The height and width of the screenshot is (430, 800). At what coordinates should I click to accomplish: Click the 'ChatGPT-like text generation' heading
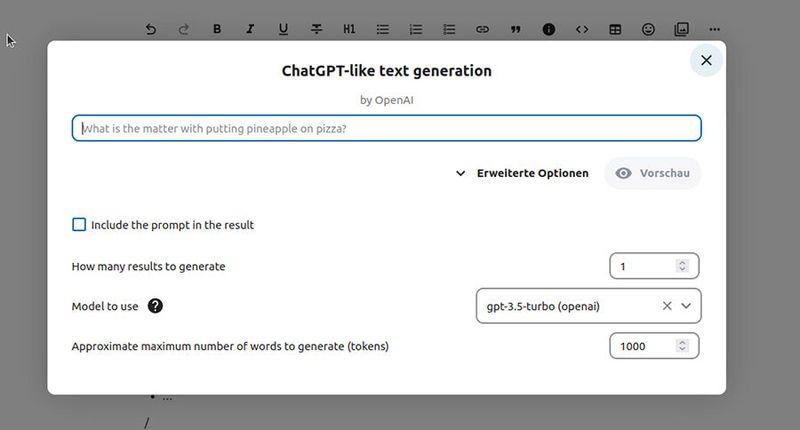(x=387, y=70)
